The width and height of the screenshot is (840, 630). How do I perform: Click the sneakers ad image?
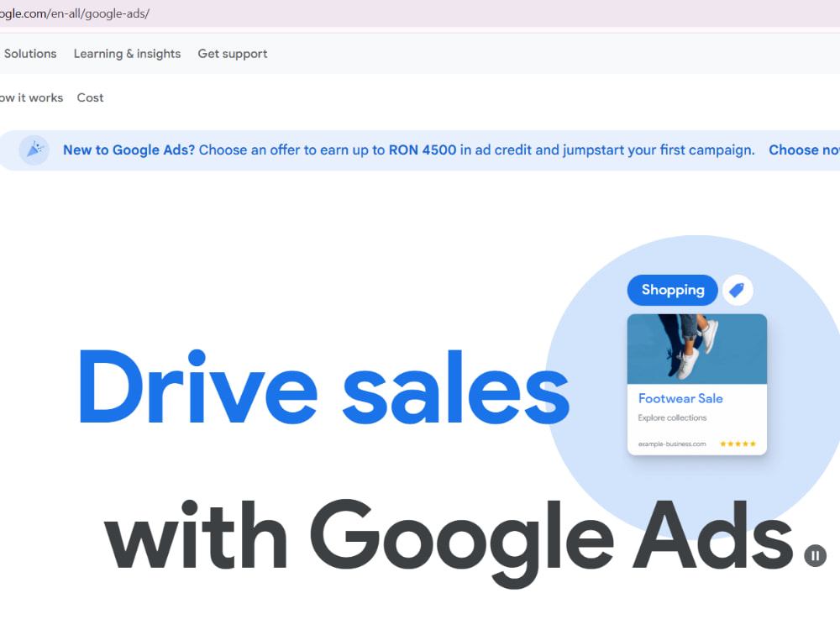pos(697,349)
